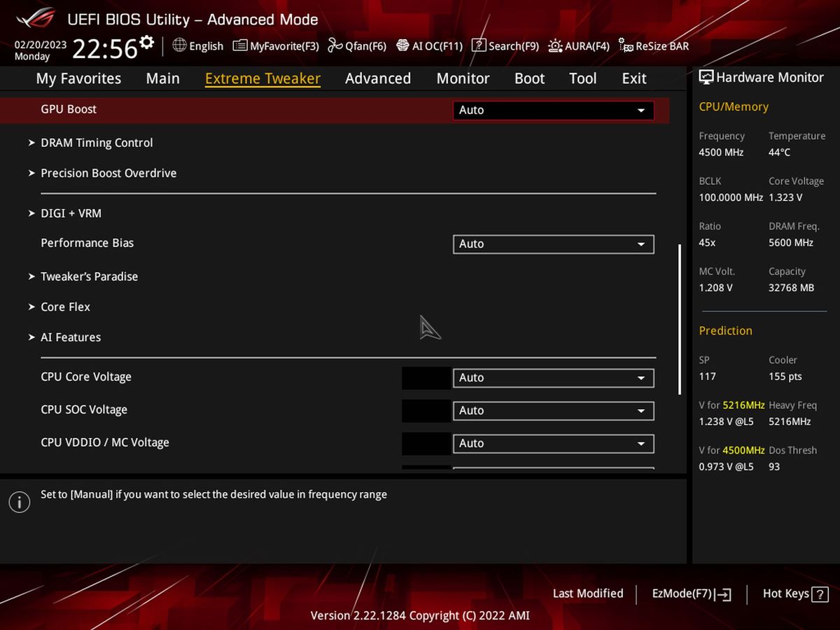Click the CPU/Memory section heading
Viewport: 840px width, 630px height.
pyautogui.click(x=734, y=106)
